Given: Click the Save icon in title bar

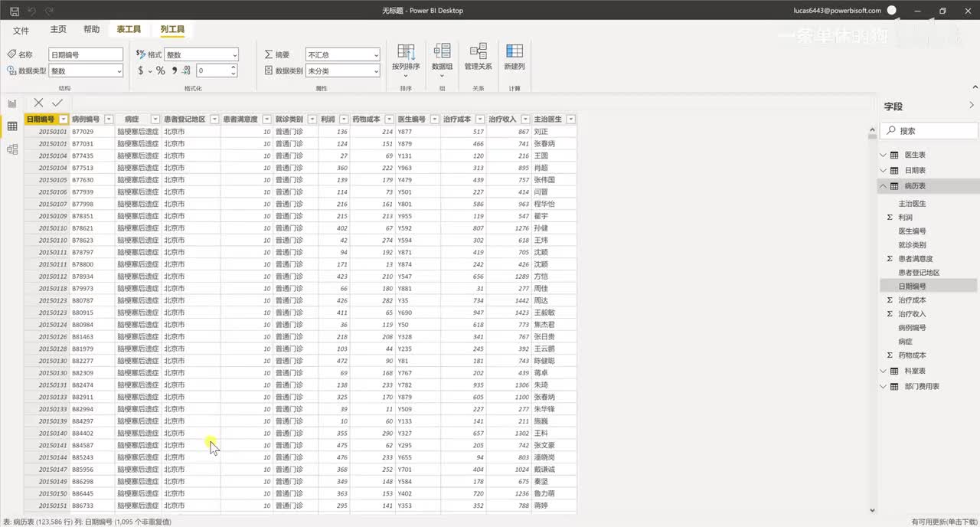Looking at the screenshot, I should tap(15, 11).
